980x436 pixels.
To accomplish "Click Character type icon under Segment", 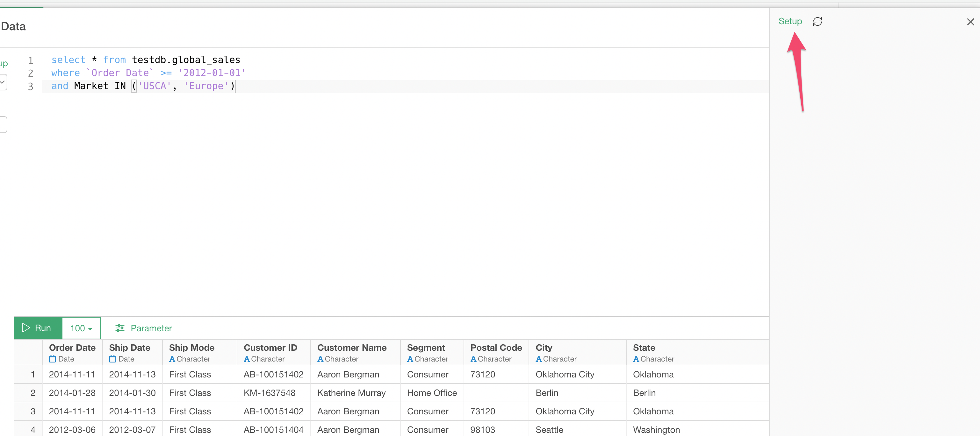I will pyautogui.click(x=410, y=359).
